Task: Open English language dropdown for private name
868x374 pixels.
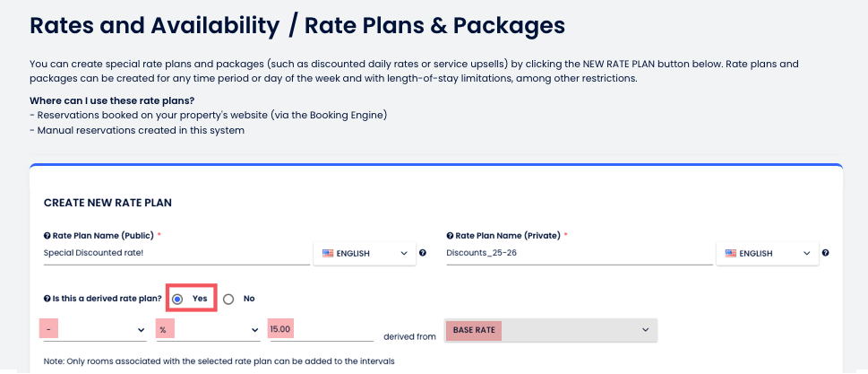Action: pyautogui.click(x=768, y=254)
